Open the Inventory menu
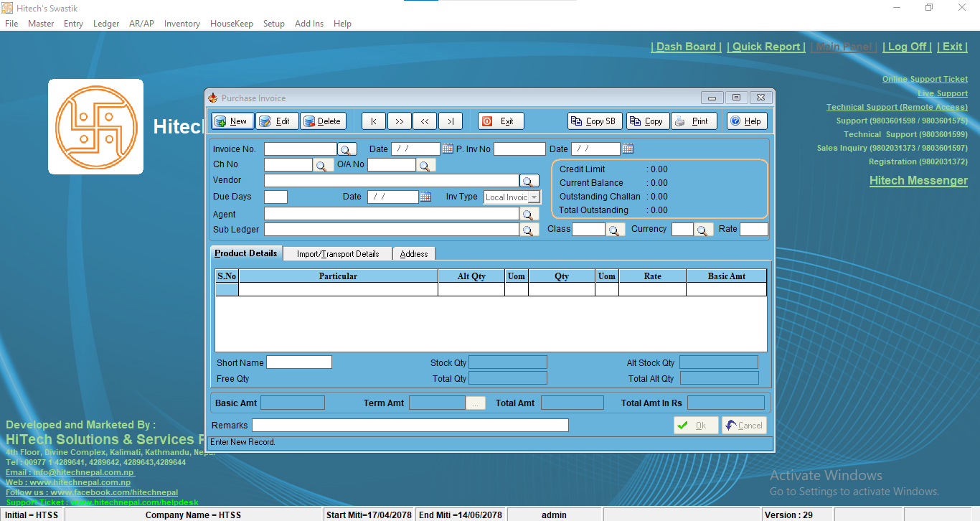 click(182, 24)
